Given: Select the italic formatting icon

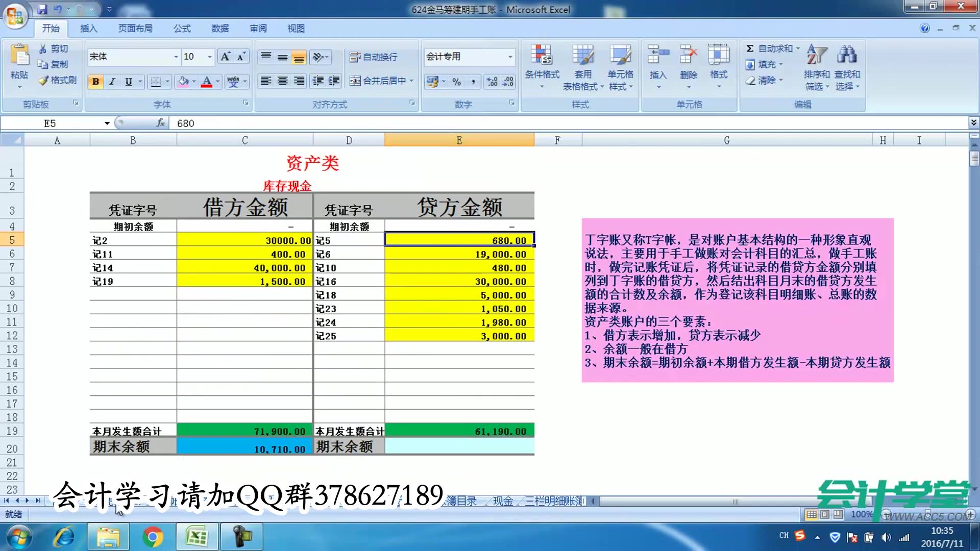Looking at the screenshot, I should tap(112, 82).
